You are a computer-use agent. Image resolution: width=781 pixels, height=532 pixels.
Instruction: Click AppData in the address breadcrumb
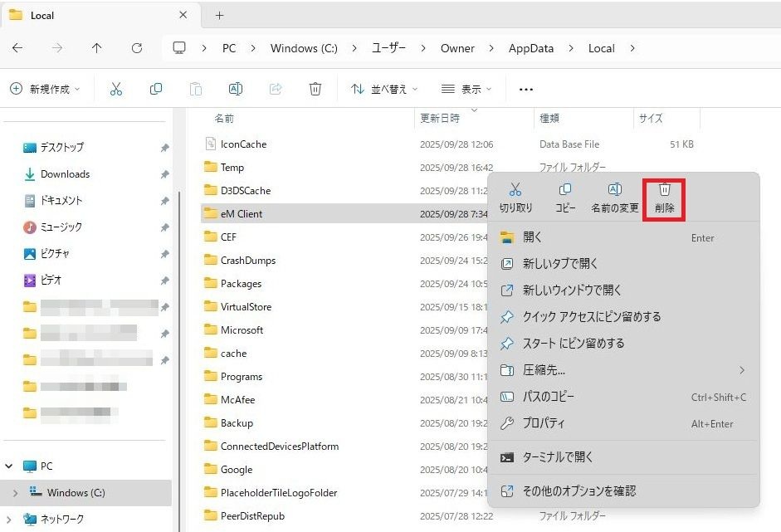[530, 48]
